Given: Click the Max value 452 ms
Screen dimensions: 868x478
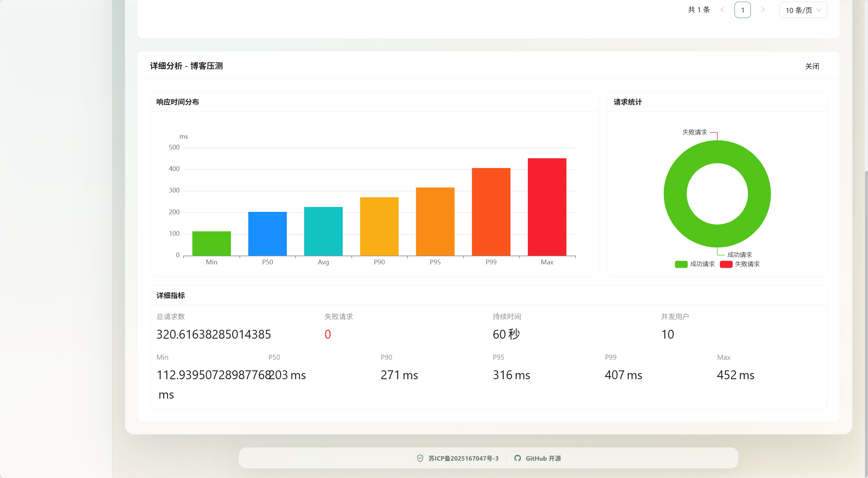Looking at the screenshot, I should tap(736, 375).
